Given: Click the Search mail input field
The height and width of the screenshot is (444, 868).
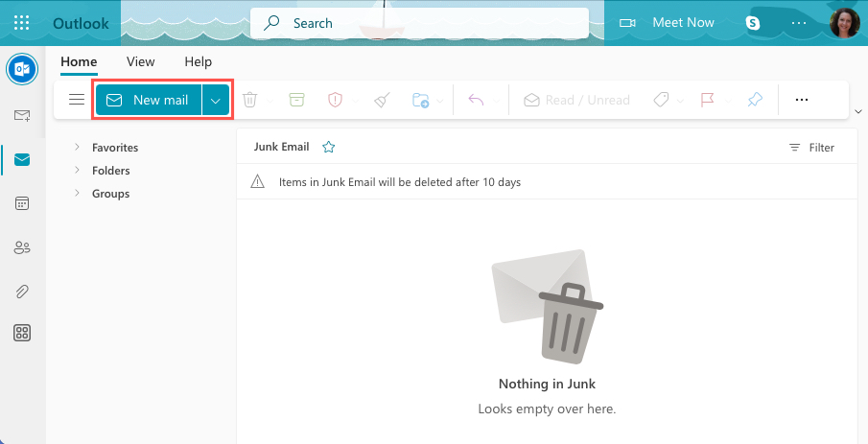Looking at the screenshot, I should point(419,23).
